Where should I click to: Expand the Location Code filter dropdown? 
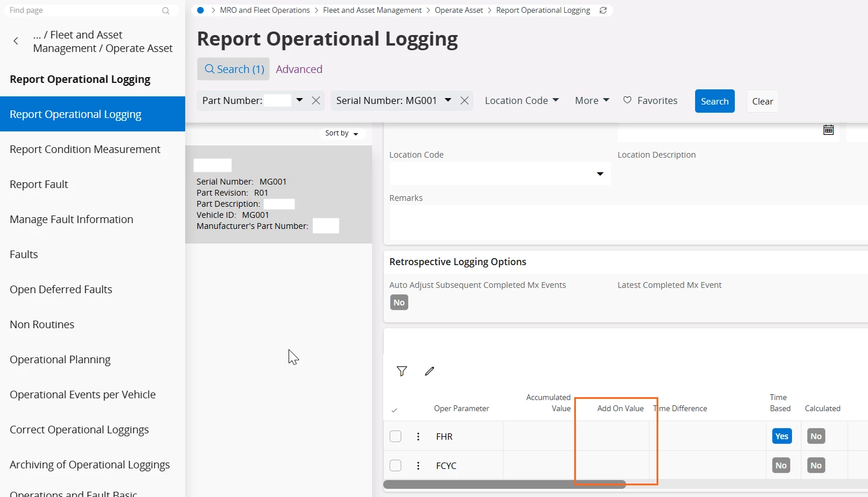[522, 100]
